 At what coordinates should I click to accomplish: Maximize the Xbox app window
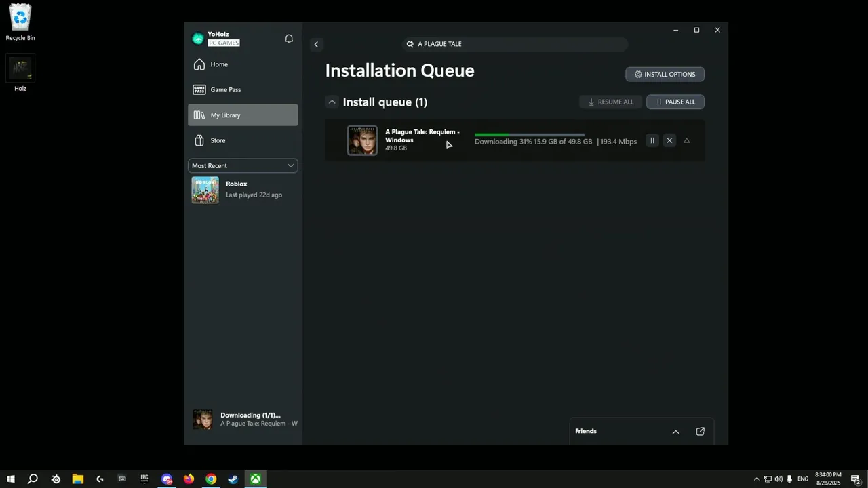(x=696, y=30)
